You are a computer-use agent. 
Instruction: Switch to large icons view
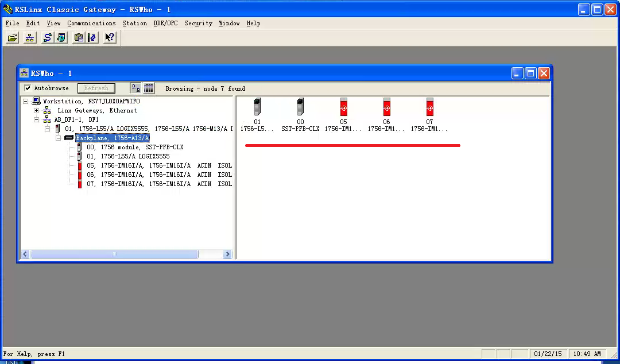(135, 88)
